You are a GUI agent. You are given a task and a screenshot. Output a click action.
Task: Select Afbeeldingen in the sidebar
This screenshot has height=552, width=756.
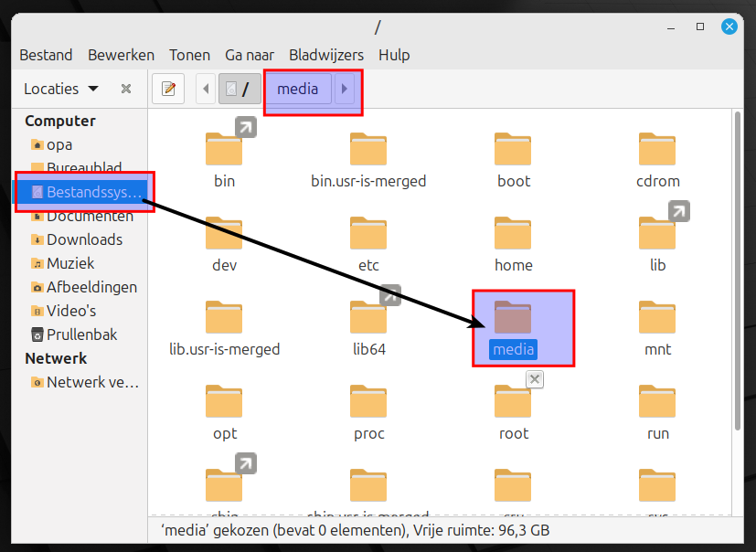(80, 287)
